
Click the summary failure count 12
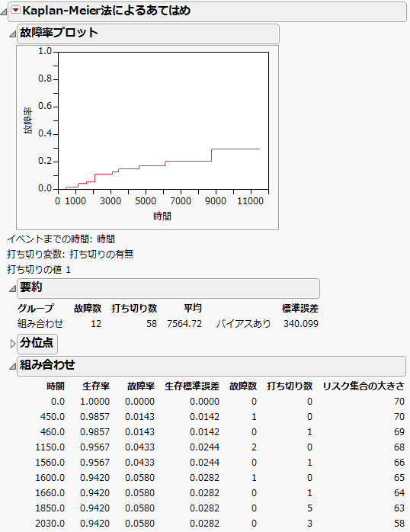pyautogui.click(x=96, y=323)
